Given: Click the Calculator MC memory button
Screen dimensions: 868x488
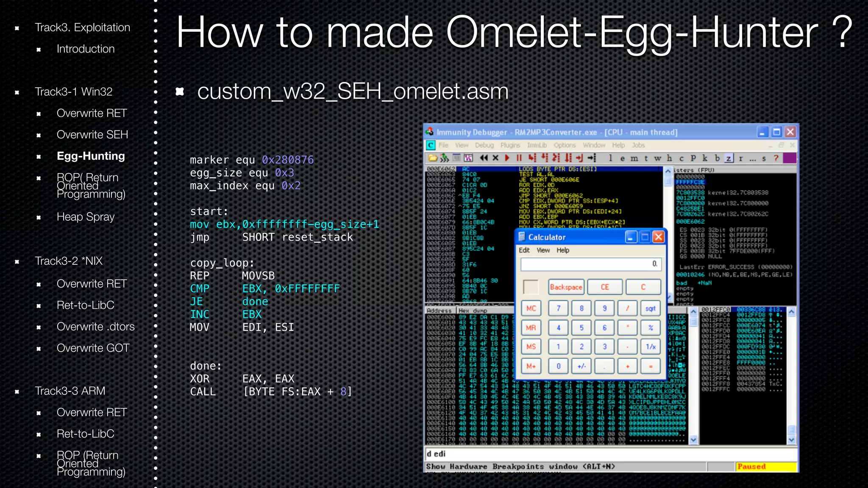Looking at the screenshot, I should tap(531, 308).
